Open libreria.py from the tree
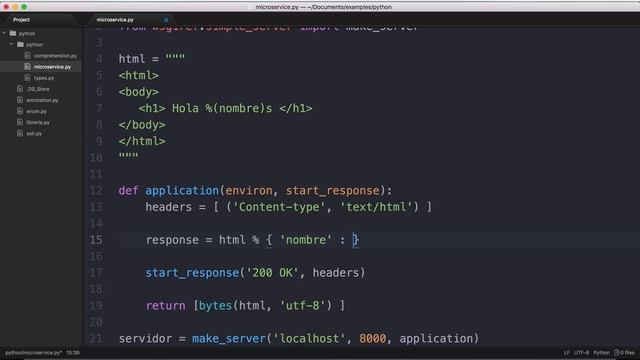 click(x=38, y=122)
